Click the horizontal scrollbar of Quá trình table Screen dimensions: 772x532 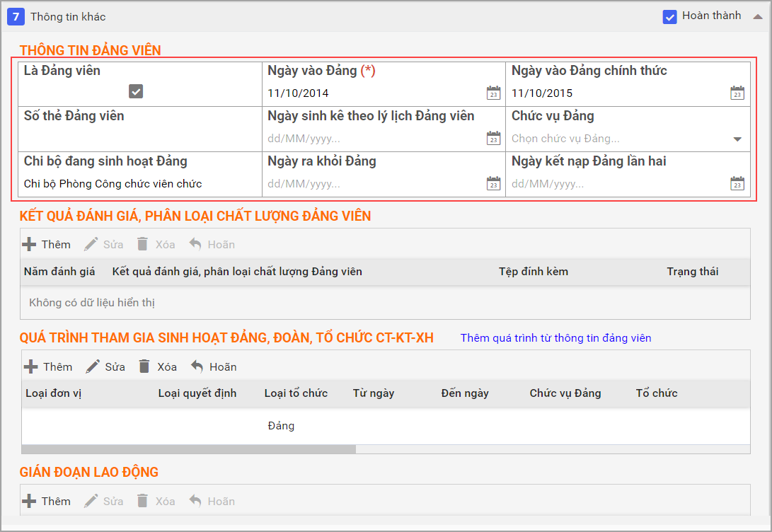tap(188, 449)
